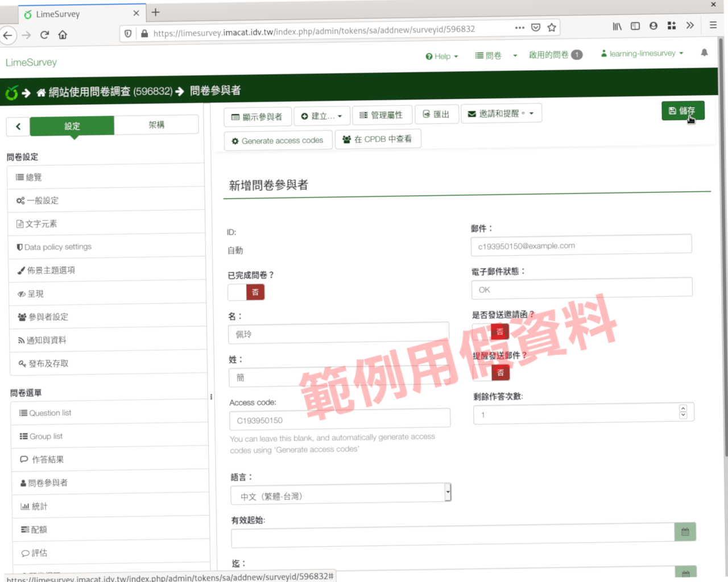Open 參與者設定 sidebar item
728x582 pixels.
[108, 317]
